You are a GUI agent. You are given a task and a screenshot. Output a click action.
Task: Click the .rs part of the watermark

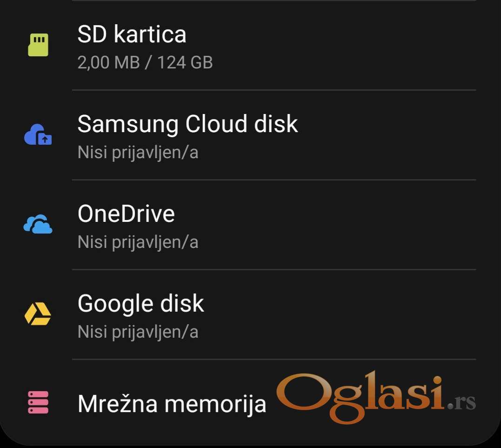(462, 402)
